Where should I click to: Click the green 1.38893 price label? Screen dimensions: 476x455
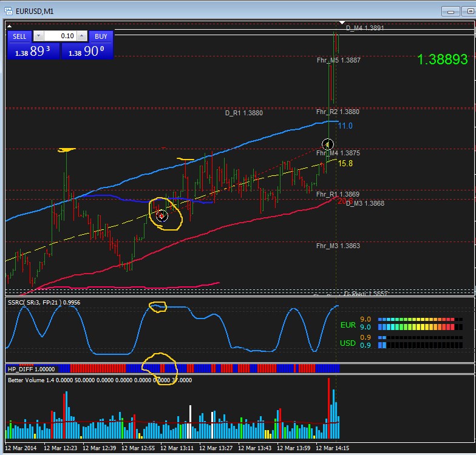(442, 59)
